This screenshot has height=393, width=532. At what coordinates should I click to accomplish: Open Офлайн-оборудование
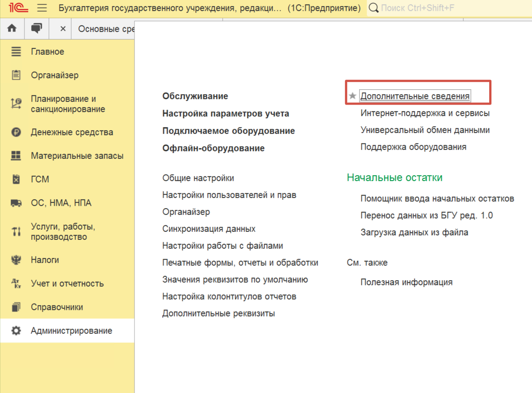[x=213, y=148]
